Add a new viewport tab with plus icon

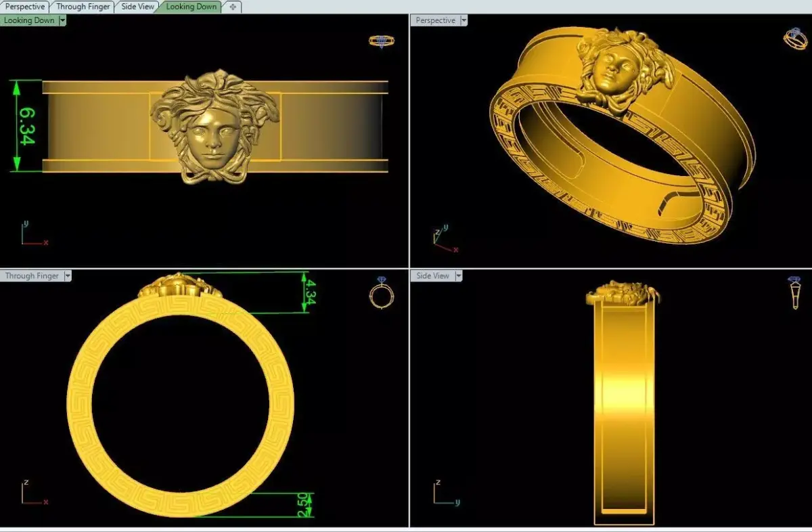click(233, 7)
